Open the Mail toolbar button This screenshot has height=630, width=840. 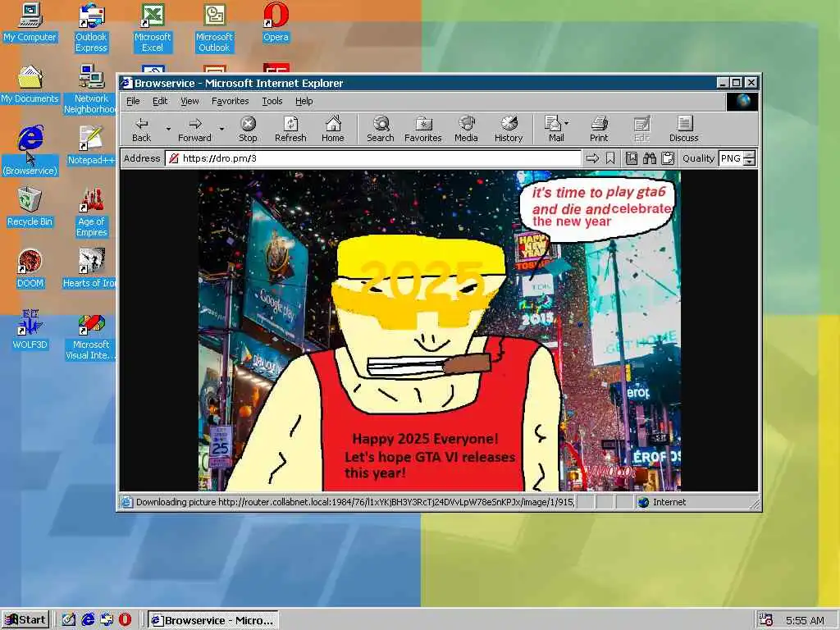[555, 129]
